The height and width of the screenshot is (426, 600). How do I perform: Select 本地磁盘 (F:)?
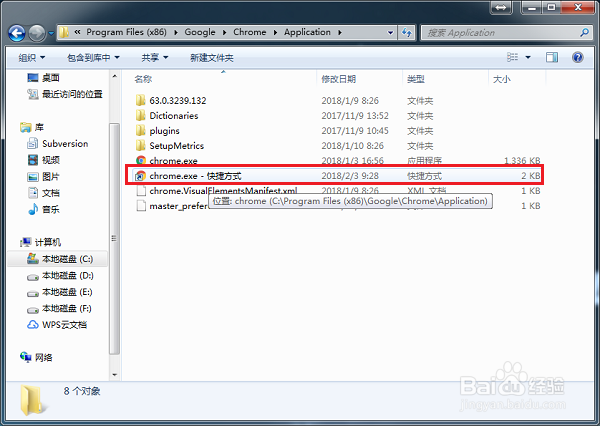click(59, 308)
